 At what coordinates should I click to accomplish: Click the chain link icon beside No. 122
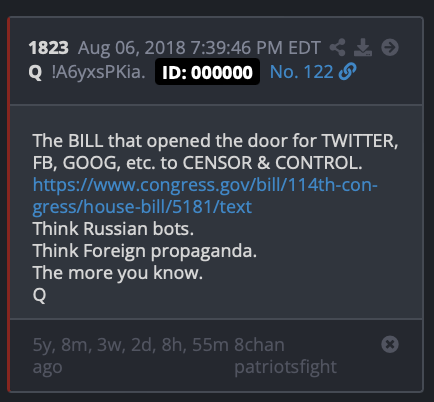tap(347, 72)
